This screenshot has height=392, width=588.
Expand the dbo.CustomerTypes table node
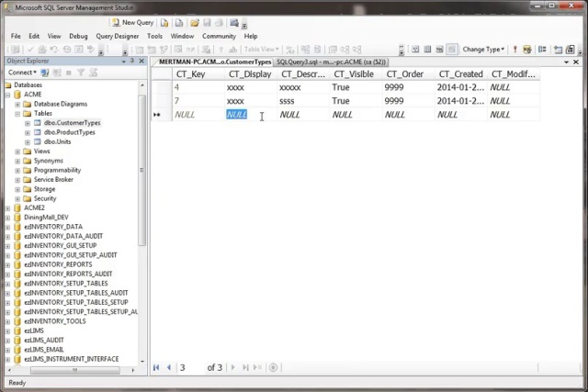pyautogui.click(x=28, y=123)
